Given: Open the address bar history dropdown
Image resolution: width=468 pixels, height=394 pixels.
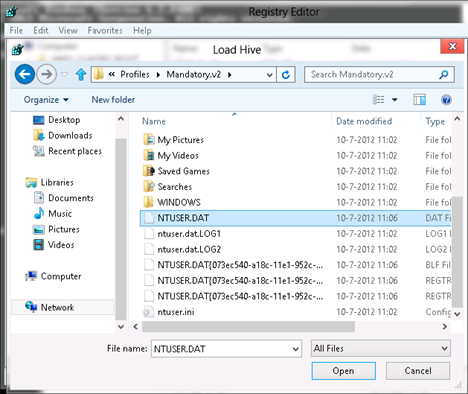Looking at the screenshot, I should pyautogui.click(x=269, y=75).
